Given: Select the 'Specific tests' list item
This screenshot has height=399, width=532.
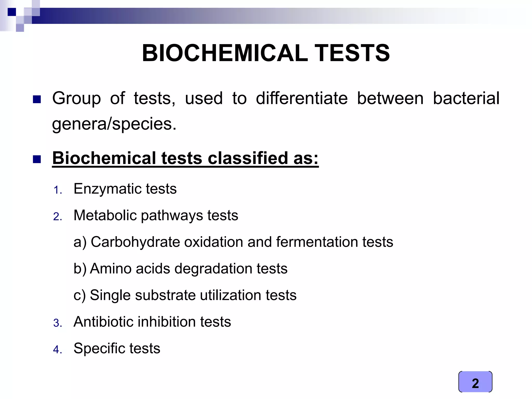Looking at the screenshot, I should pyautogui.click(x=117, y=348).
